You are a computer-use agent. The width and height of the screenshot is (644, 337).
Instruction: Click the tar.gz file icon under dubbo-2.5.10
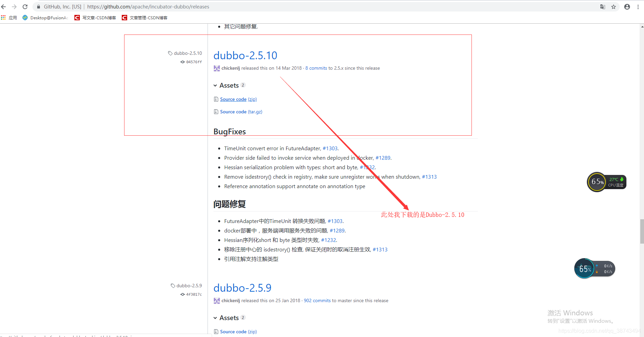point(216,112)
